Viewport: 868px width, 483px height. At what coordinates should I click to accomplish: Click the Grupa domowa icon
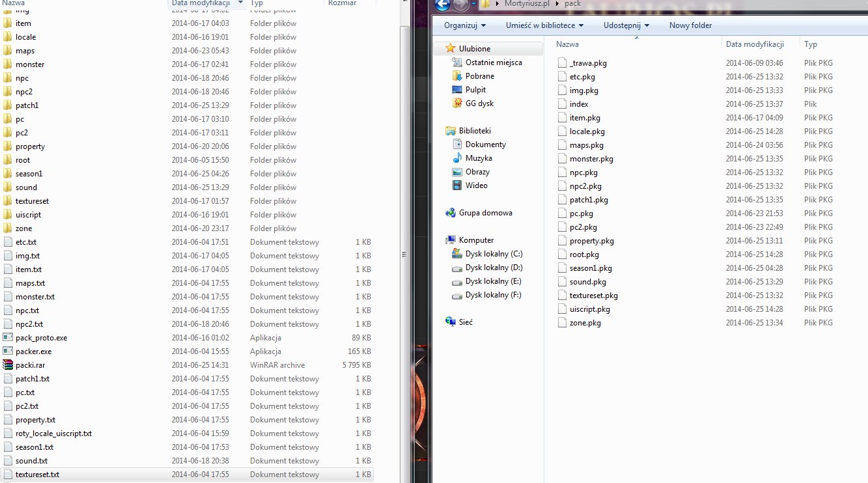click(451, 213)
